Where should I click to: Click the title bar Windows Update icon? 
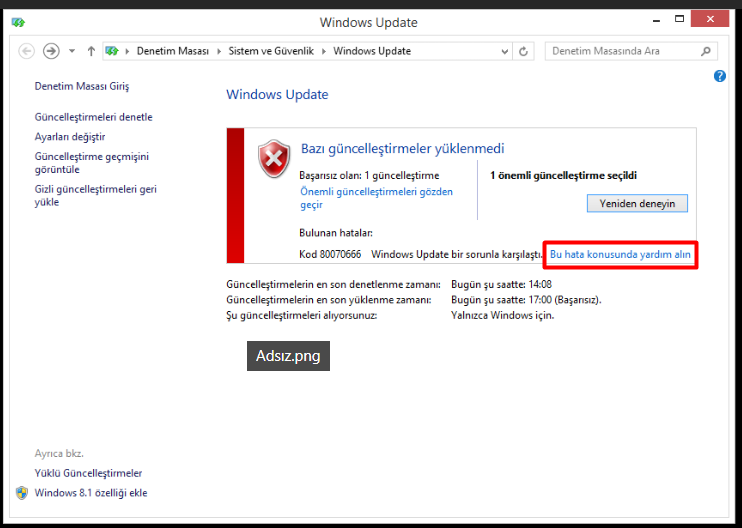(x=18, y=22)
